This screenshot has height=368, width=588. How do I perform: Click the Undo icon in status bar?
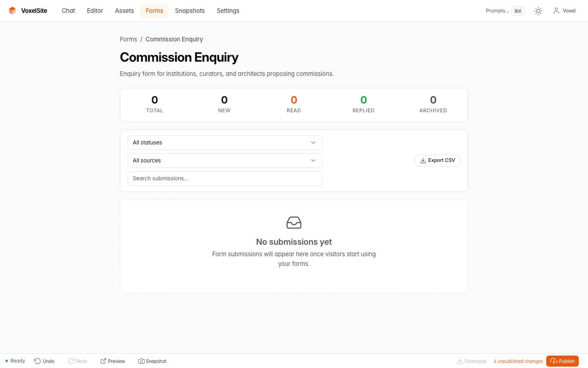pos(37,361)
